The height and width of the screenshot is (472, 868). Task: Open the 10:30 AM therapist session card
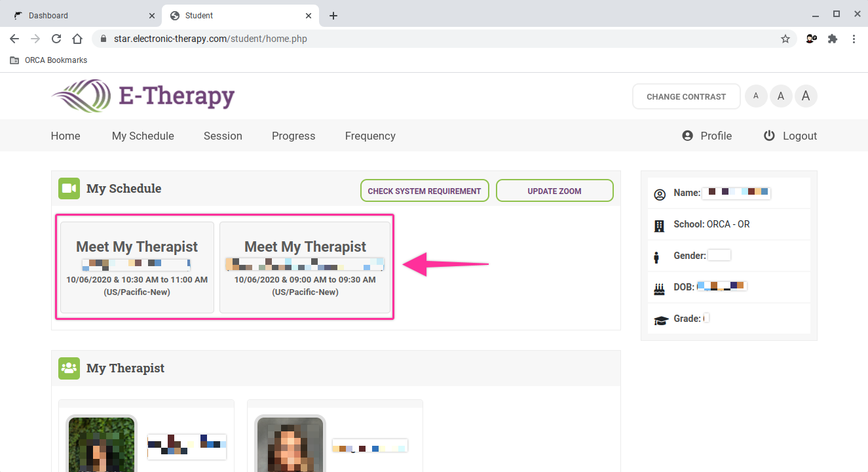point(137,267)
